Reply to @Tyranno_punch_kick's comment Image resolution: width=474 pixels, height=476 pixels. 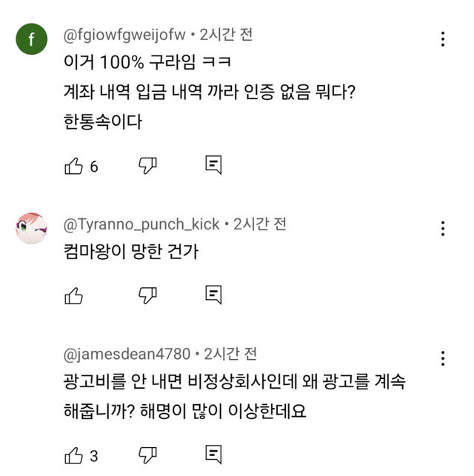[213, 295]
